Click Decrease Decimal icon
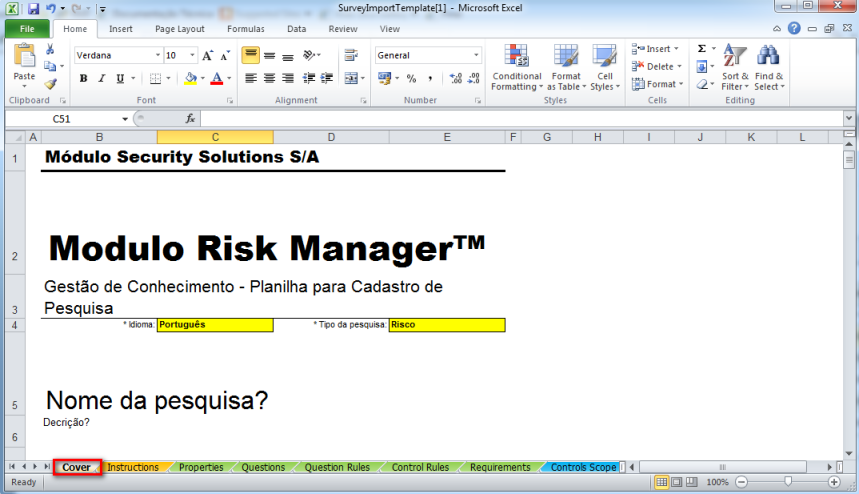This screenshot has height=494, width=859. [474, 78]
